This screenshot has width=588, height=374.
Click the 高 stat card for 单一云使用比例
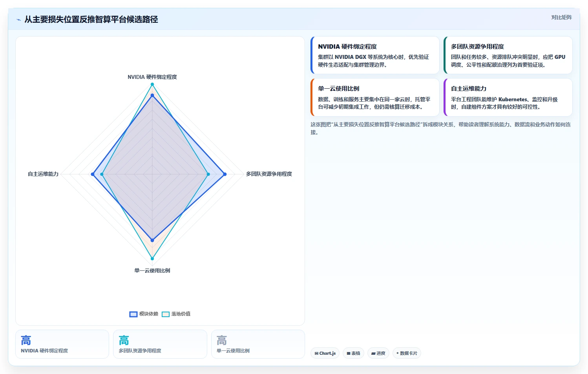258,344
